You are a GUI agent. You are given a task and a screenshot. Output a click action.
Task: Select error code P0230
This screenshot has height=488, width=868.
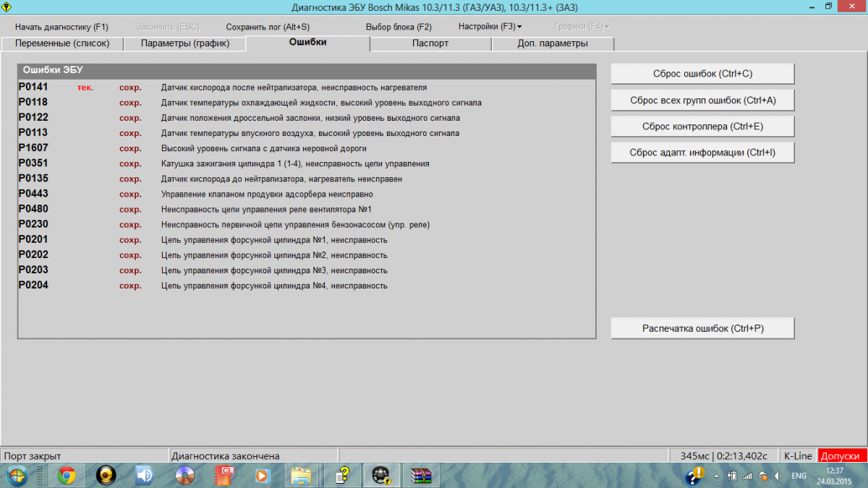[33, 224]
